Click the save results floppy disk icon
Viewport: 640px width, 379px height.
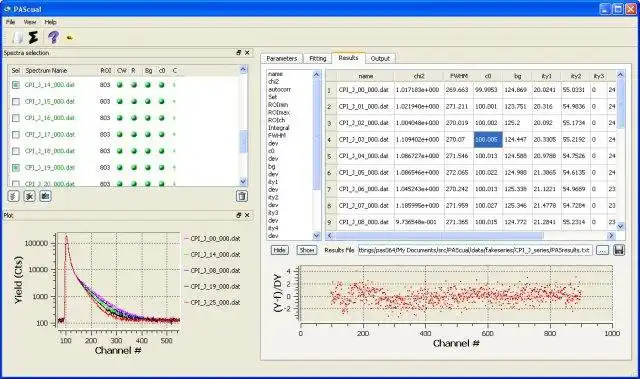point(619,250)
